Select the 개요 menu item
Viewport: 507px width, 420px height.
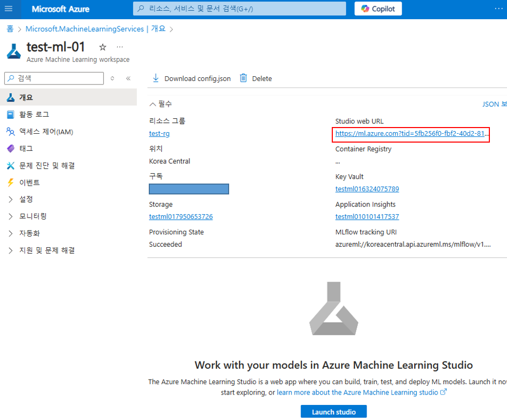[68, 97]
